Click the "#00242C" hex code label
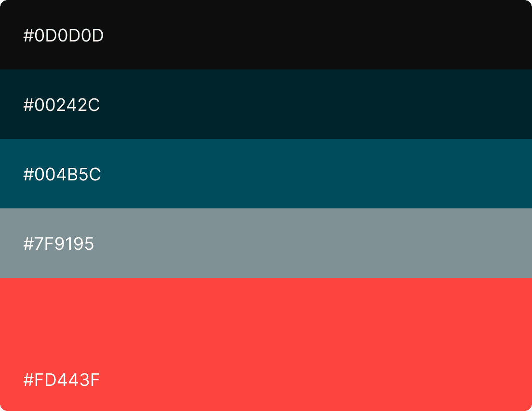The height and width of the screenshot is (411, 532). tap(62, 105)
